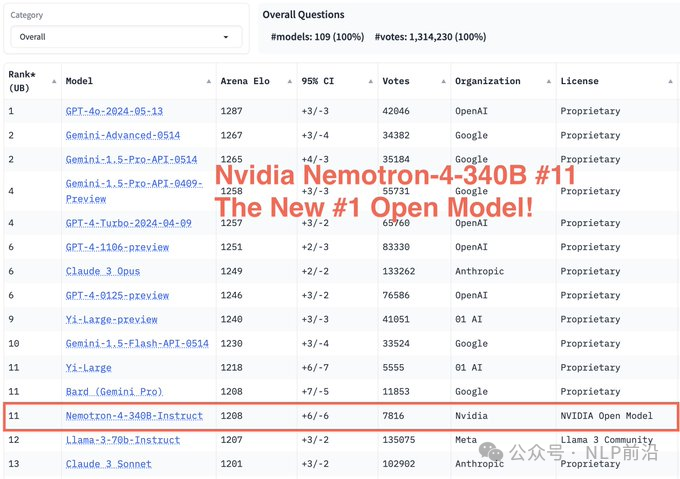Open the Llama-3-70b-Instruct link
Viewport: 680px width, 479px height.
pyautogui.click(x=123, y=440)
